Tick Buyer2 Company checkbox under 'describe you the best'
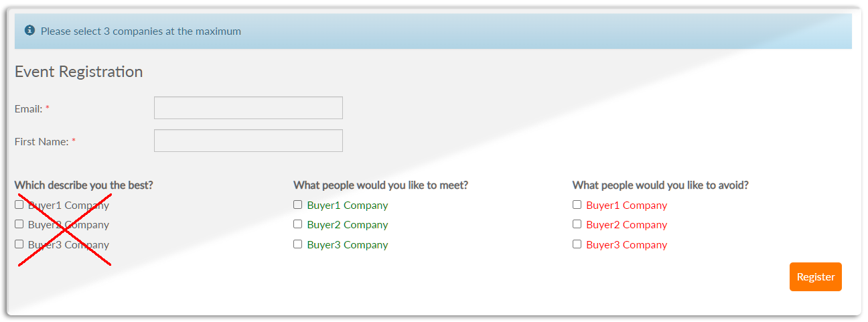The width and height of the screenshot is (868, 322). [x=19, y=224]
